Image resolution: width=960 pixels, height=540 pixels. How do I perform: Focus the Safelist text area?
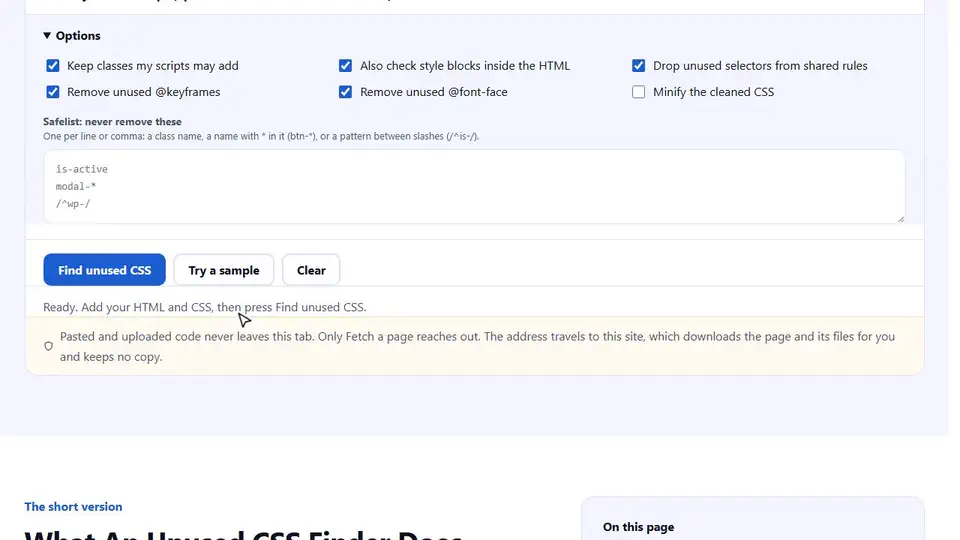coord(474,187)
